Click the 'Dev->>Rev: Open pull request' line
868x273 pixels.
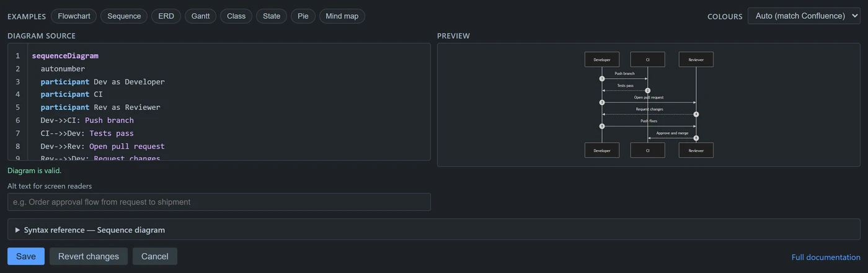103,146
